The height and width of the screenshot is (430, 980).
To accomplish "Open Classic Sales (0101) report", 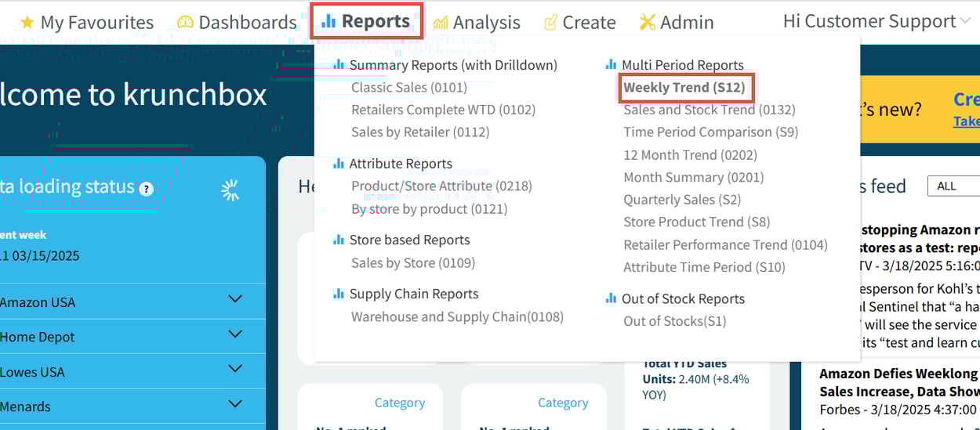I will 408,88.
